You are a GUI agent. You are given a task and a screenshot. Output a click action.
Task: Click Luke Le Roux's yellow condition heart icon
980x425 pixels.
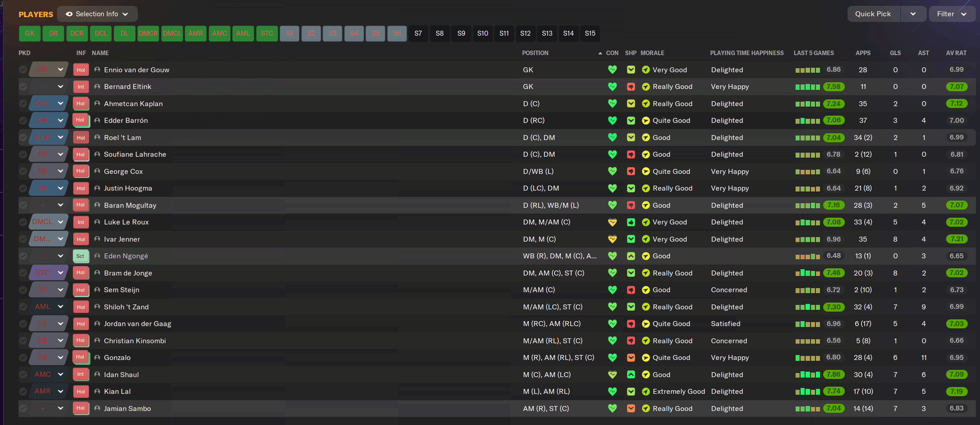coord(612,222)
